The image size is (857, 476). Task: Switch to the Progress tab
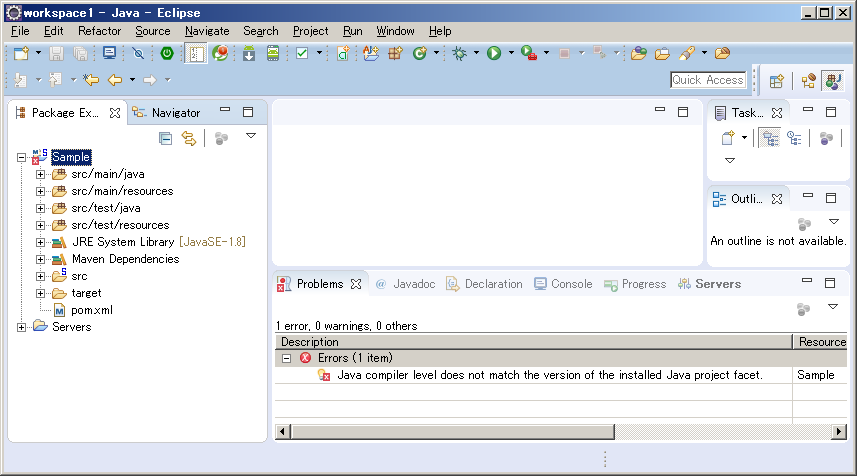(635, 284)
